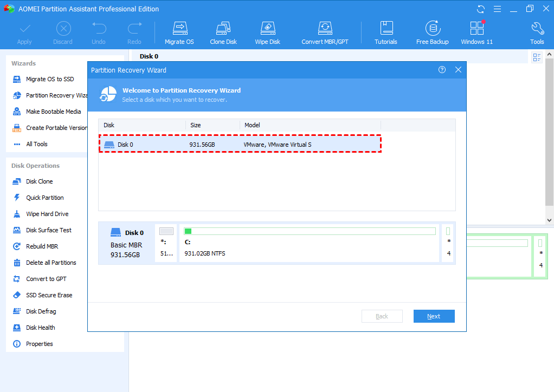Close the Partition Recovery Wizard dialog
This screenshot has width=554, height=392.
(x=458, y=70)
